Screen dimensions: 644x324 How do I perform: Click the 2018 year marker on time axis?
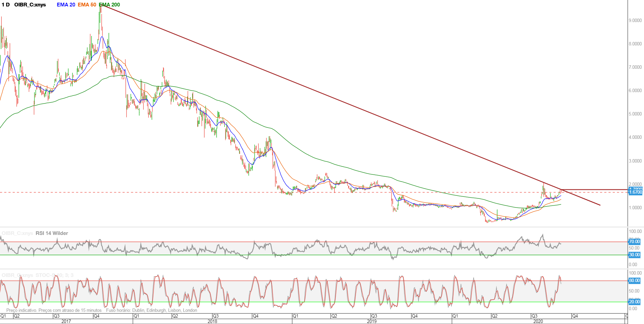point(212,321)
